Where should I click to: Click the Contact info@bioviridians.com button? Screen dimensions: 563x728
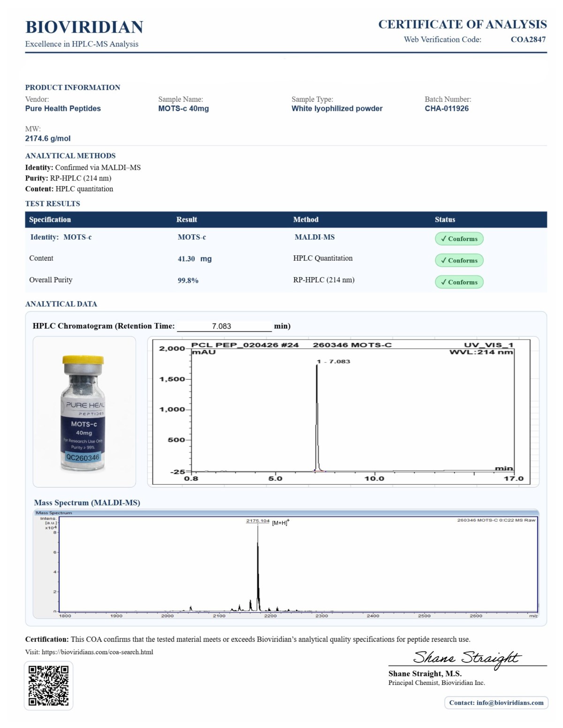coord(496,702)
